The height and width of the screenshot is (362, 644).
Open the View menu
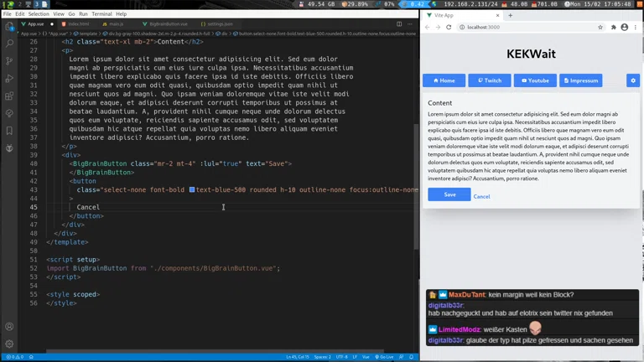click(x=59, y=14)
